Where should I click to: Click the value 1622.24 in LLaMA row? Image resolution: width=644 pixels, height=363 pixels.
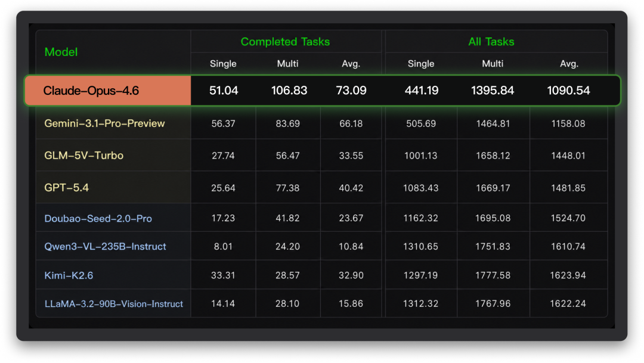pos(568,303)
